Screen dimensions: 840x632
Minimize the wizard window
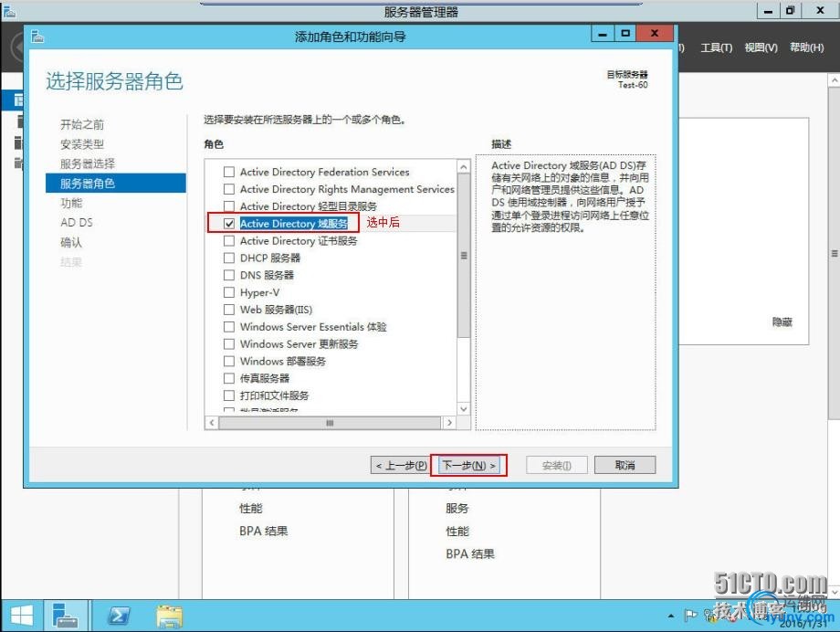602,34
